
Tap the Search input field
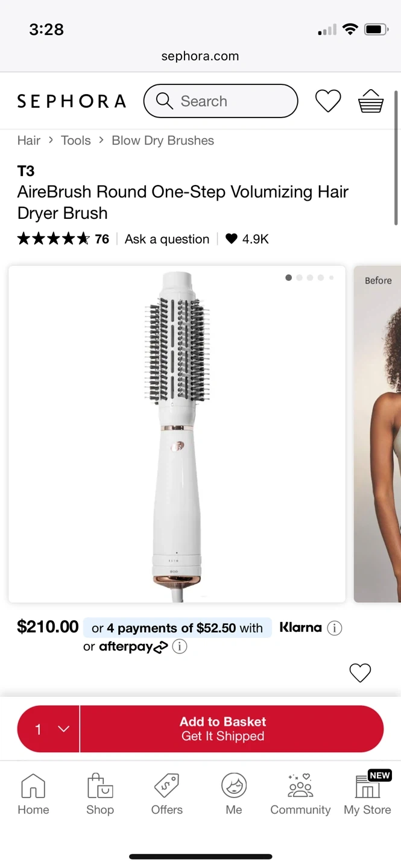pos(221,101)
